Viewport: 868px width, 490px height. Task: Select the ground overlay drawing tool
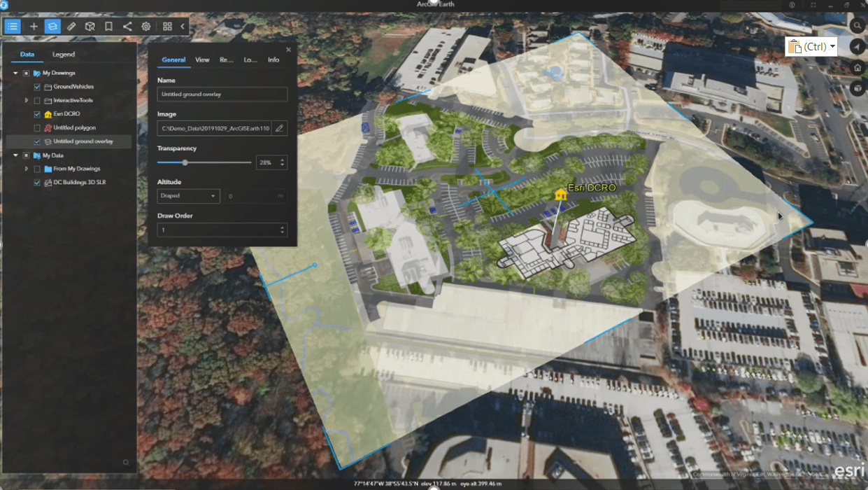point(52,26)
